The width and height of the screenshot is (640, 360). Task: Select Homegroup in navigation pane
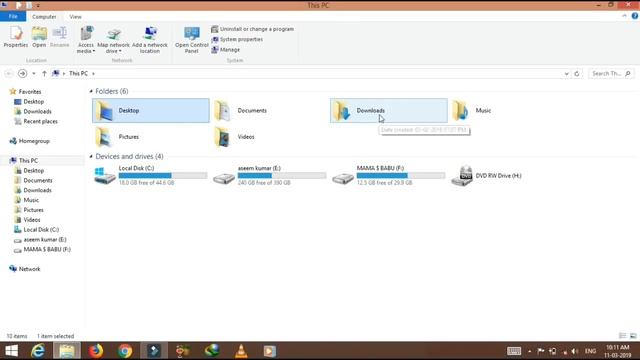point(29,141)
